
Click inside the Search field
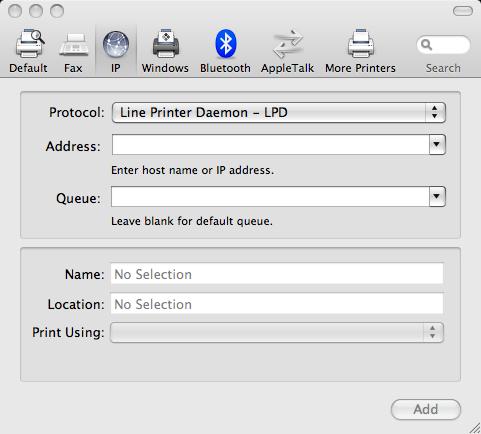(443, 45)
